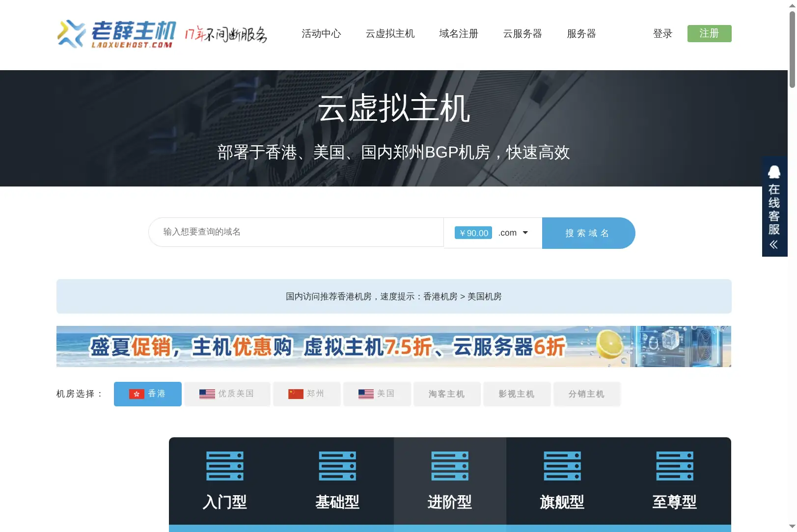Open 域名注册 in the navigation menu
Viewport: 797px width, 532px height.
click(x=459, y=34)
